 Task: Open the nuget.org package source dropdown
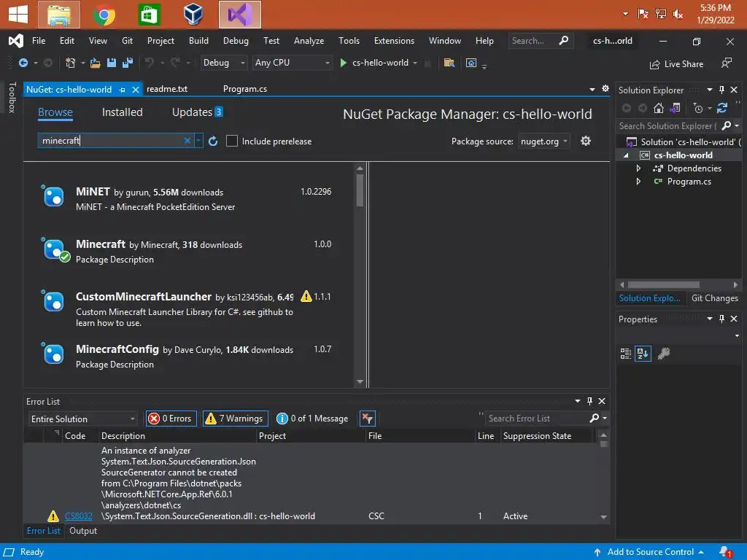pyautogui.click(x=544, y=141)
